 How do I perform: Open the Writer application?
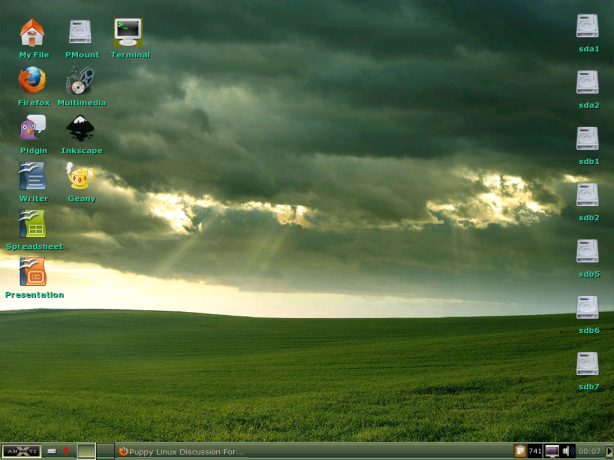tap(33, 177)
